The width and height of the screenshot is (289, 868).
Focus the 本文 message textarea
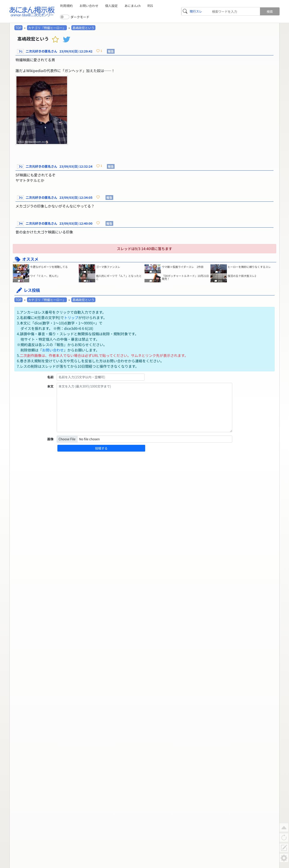click(144, 407)
